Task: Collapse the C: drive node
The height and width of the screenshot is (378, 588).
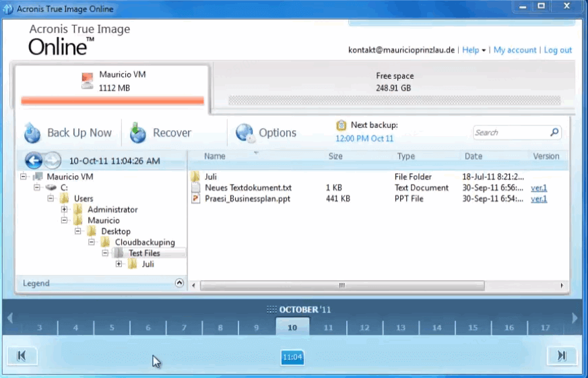Action: coord(37,187)
